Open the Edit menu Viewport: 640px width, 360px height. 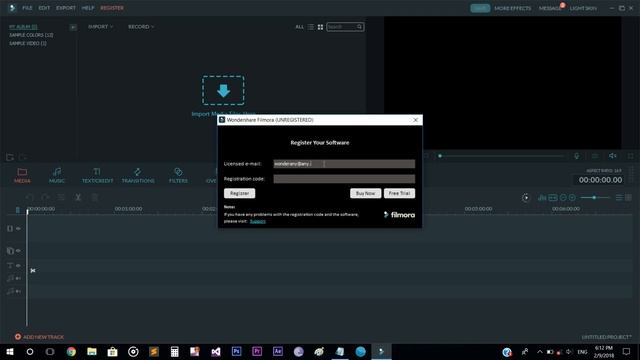(44, 8)
